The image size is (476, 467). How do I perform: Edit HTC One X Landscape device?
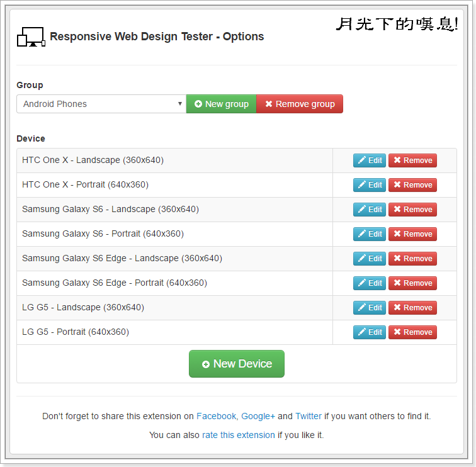370,160
